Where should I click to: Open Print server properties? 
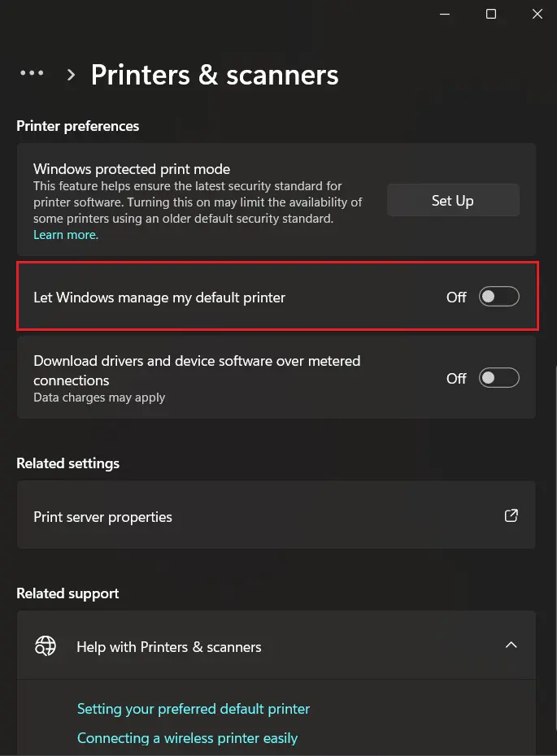click(x=102, y=516)
